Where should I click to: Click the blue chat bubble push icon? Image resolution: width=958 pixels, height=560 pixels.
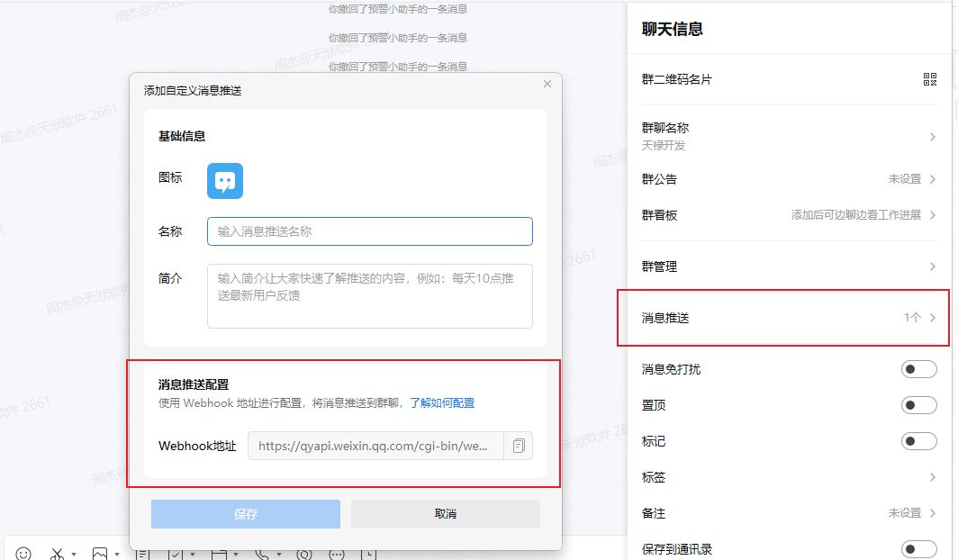(x=225, y=180)
